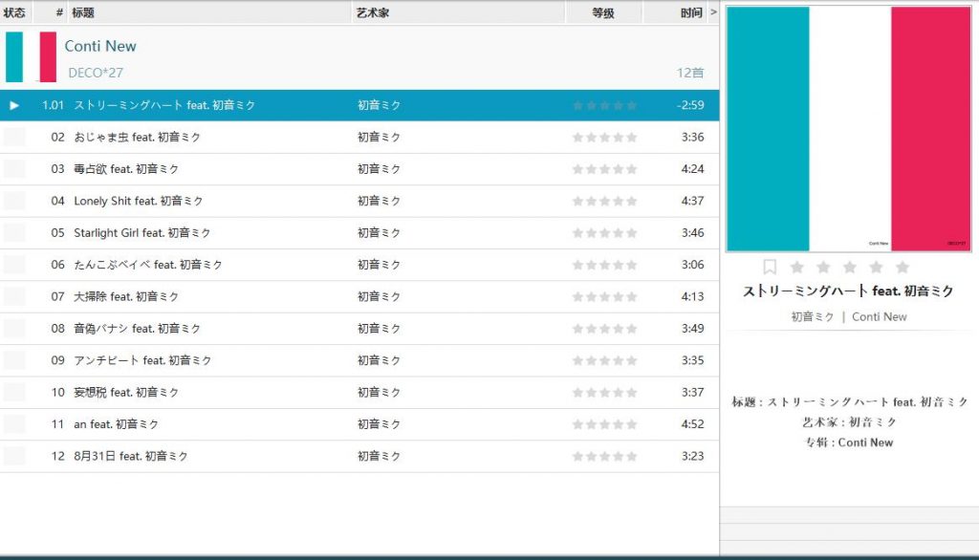Select the Conti New album heading
The width and height of the screenshot is (979, 560).
(x=99, y=46)
